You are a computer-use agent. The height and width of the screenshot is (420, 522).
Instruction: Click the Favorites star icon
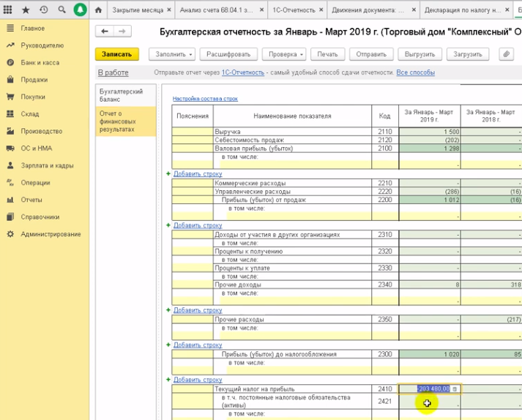pyautogui.click(x=26, y=10)
